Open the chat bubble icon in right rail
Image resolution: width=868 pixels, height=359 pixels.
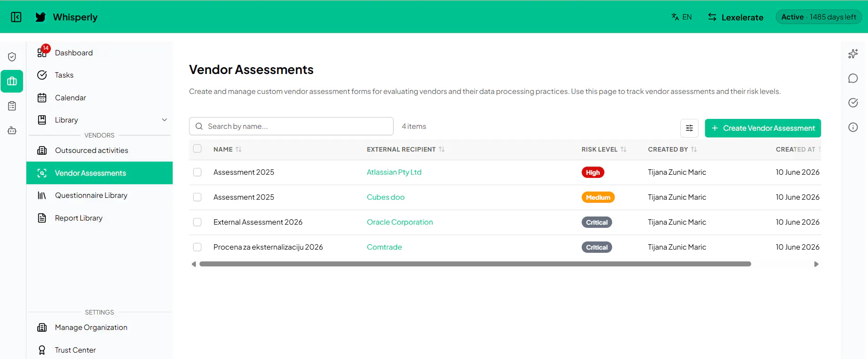click(x=853, y=79)
